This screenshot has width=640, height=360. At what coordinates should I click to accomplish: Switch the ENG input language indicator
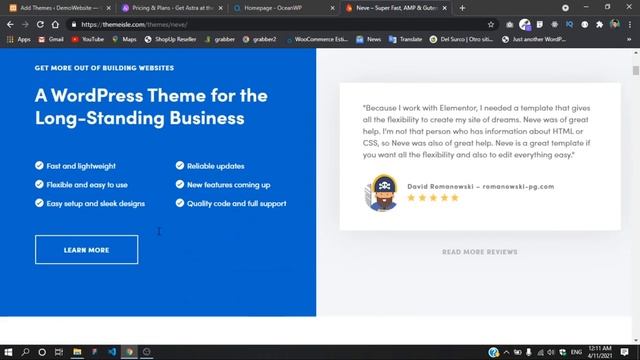pyautogui.click(x=576, y=352)
